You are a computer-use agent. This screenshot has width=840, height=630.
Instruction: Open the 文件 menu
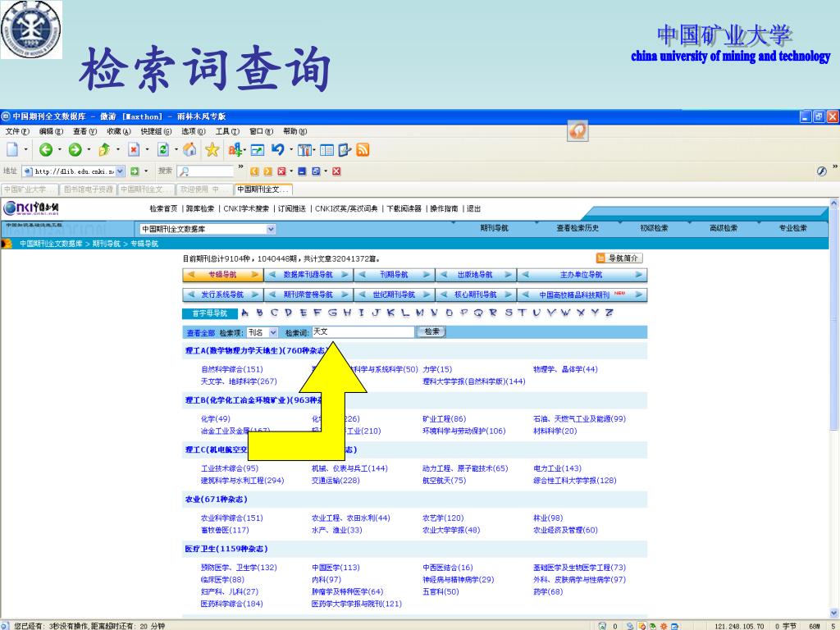click(17, 131)
